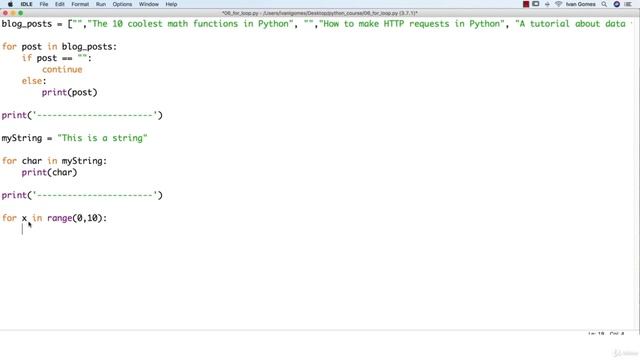Open Spotlight search magnifier
The image size is (640, 360).
[x=604, y=4]
